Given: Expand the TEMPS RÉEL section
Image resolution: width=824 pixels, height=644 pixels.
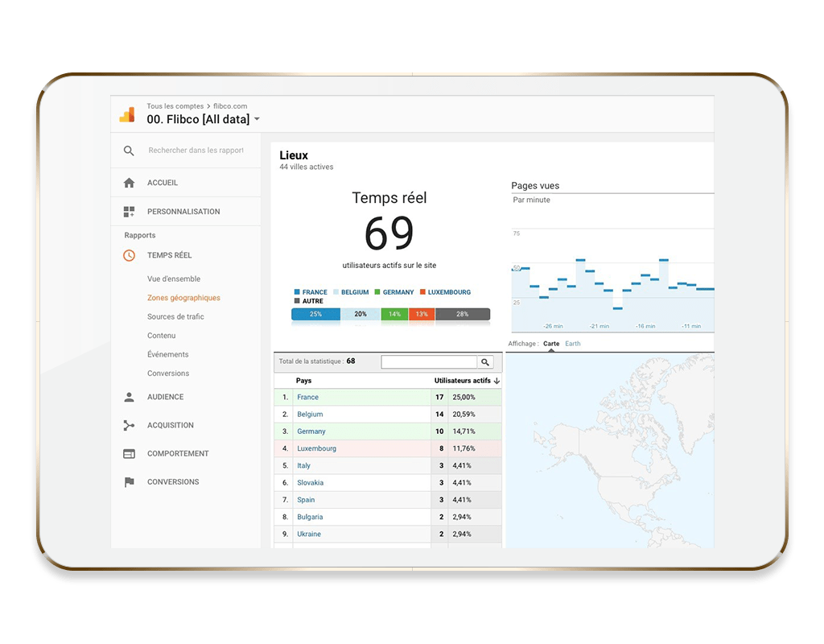Looking at the screenshot, I should pyautogui.click(x=169, y=255).
